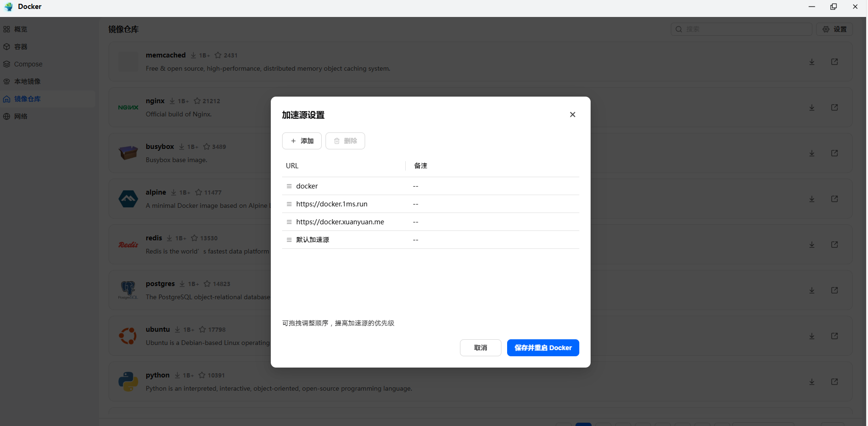Click the drag handle of the docker row
868x426 pixels.
[x=289, y=186]
